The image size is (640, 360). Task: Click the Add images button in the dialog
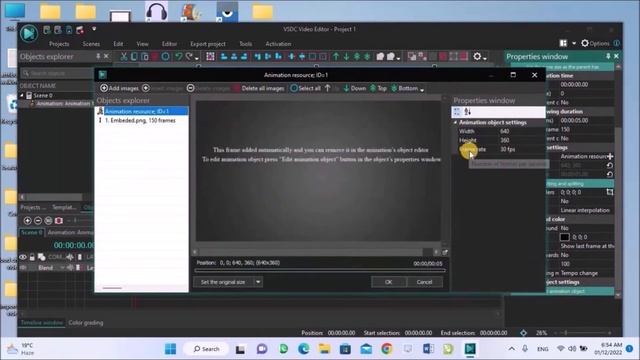click(119, 88)
